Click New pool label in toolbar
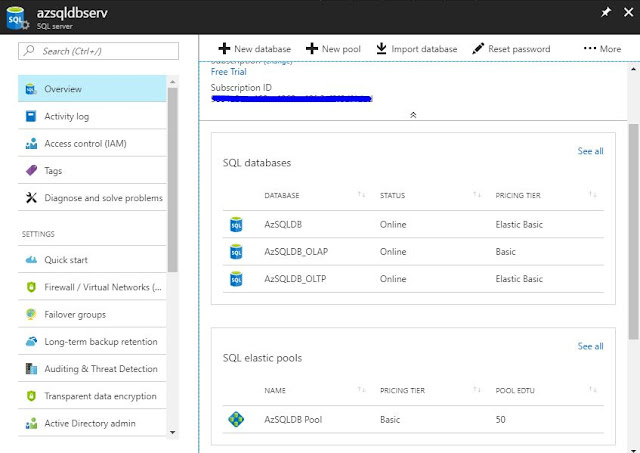The width and height of the screenshot is (640, 453). (x=341, y=49)
